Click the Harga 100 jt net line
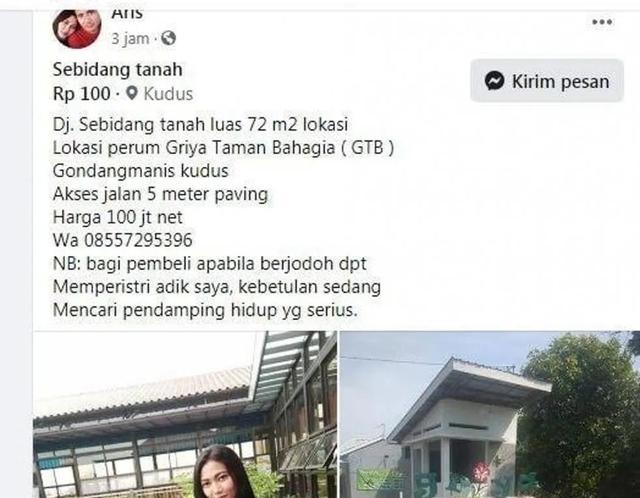640x498 pixels. point(118,217)
